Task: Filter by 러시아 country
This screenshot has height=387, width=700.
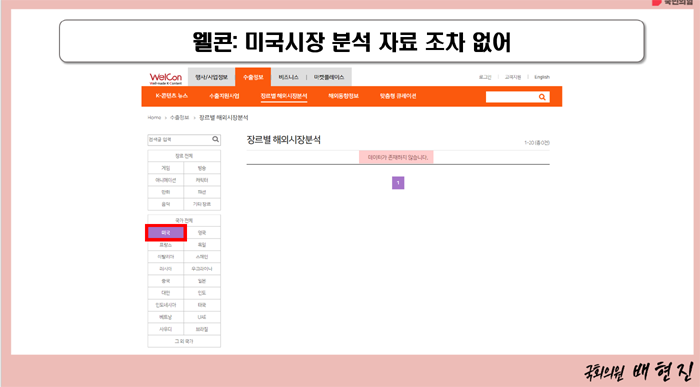Action: (166, 269)
